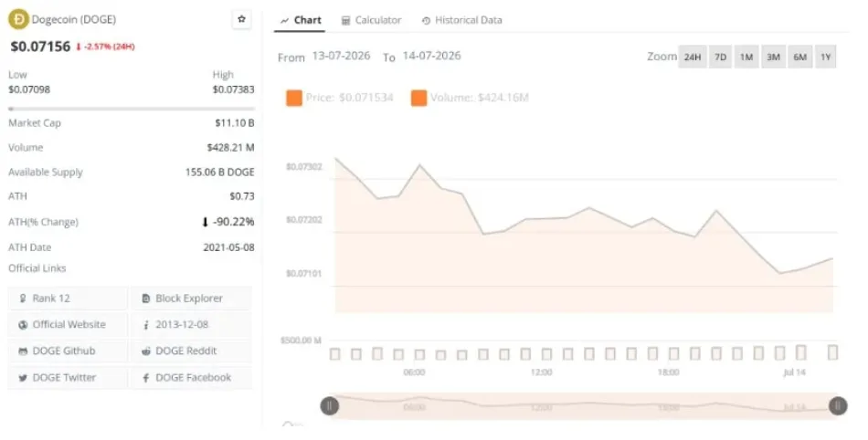Set chart zoom to 1Y

825,57
